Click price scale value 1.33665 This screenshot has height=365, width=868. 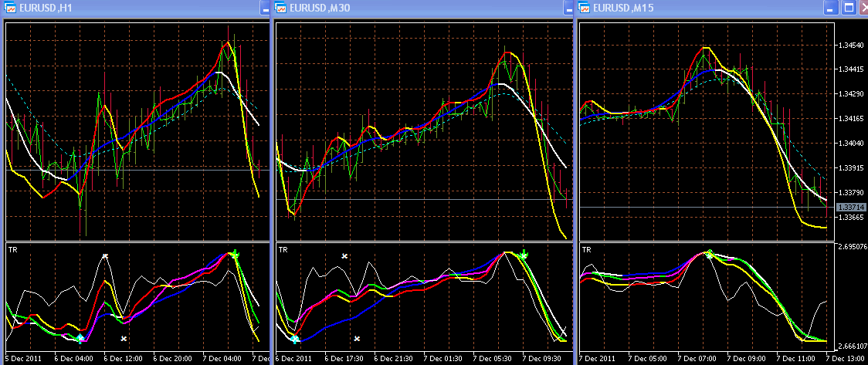849,218
